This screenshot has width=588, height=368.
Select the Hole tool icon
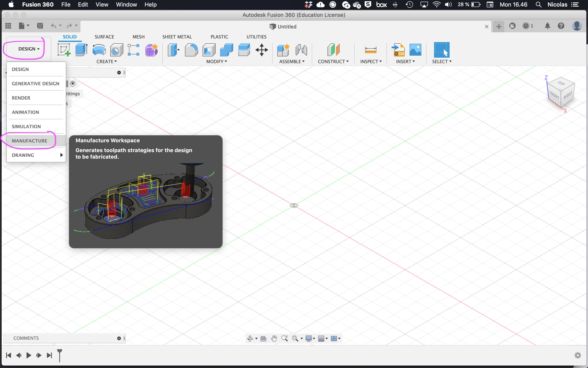pos(117,50)
